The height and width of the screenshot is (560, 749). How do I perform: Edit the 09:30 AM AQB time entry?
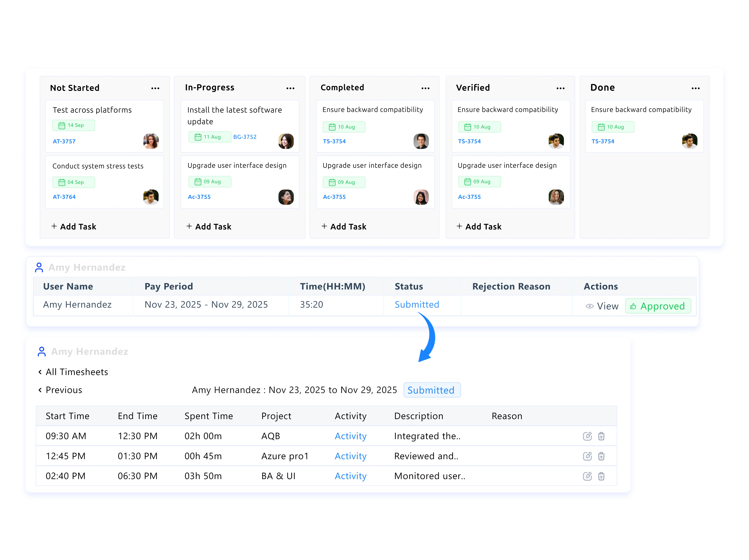click(587, 436)
